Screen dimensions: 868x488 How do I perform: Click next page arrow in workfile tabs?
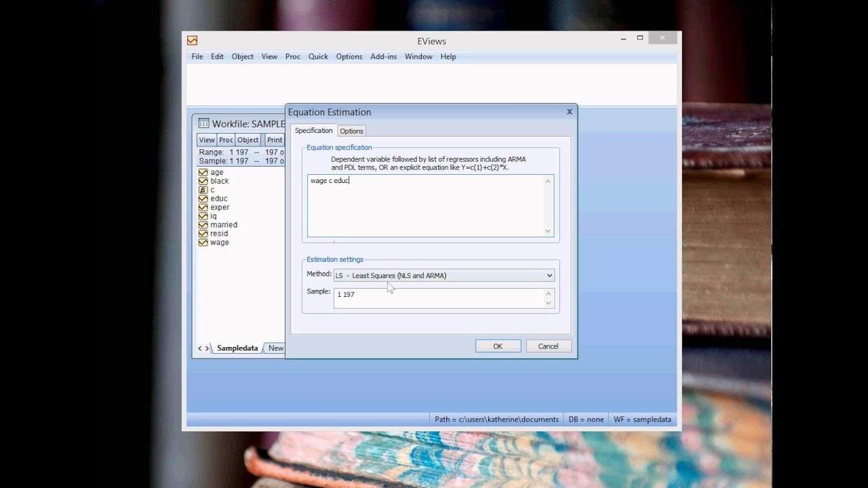coord(207,348)
